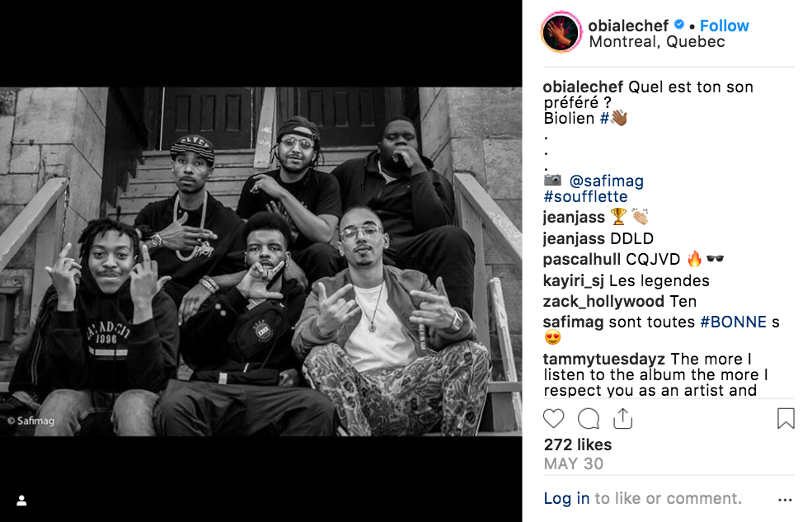The height and width of the screenshot is (522, 812).
Task: Open comment speech bubble icon
Action: pos(589,418)
